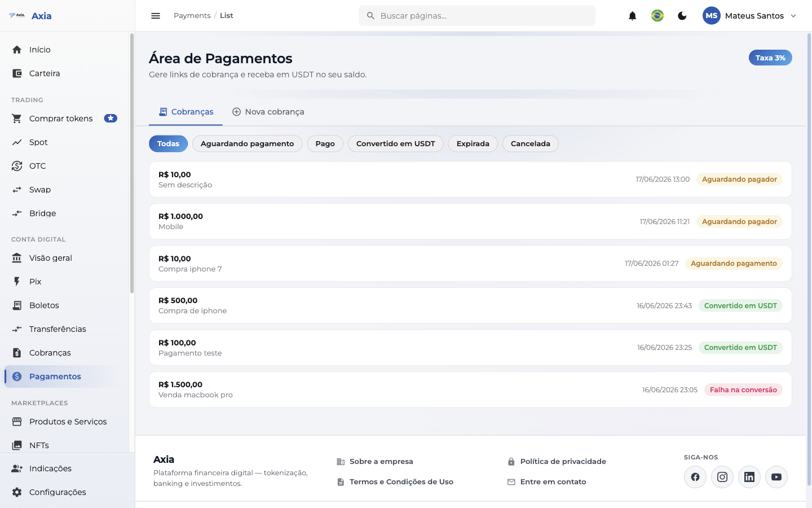Viewport: 812px width, 508px height.
Task: Open the R$ 1.000,00 Mobile charge
Action: coord(470,221)
